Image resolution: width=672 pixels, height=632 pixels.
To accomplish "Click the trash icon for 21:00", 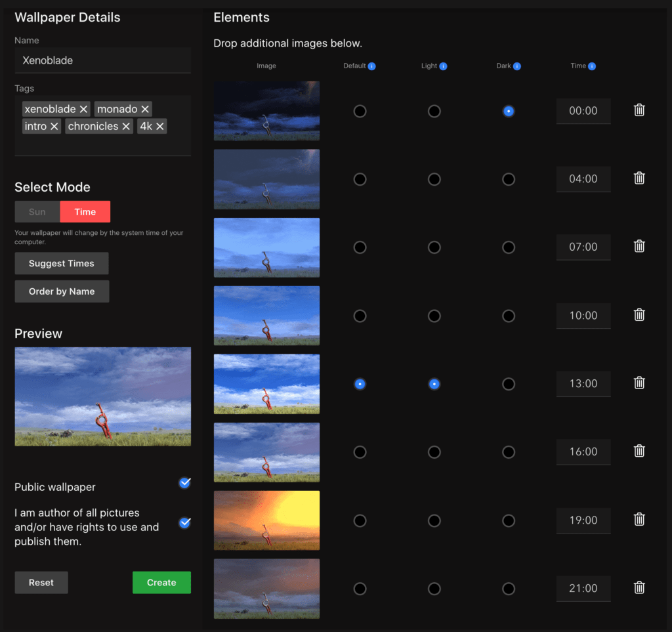I will pyautogui.click(x=639, y=587).
